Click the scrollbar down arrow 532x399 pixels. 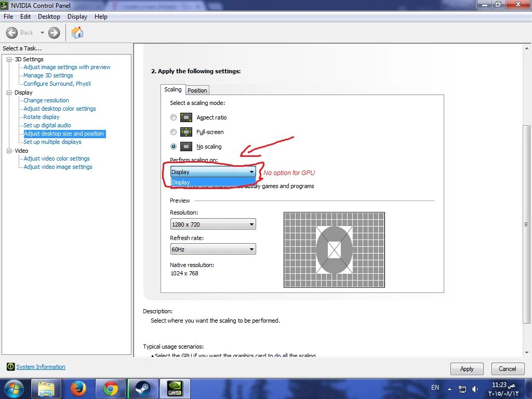pyautogui.click(x=527, y=353)
